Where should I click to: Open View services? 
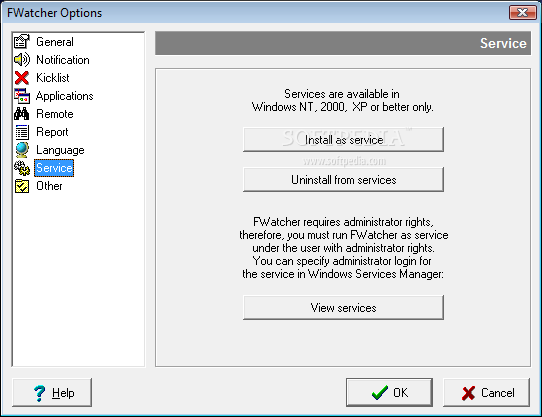(343, 308)
